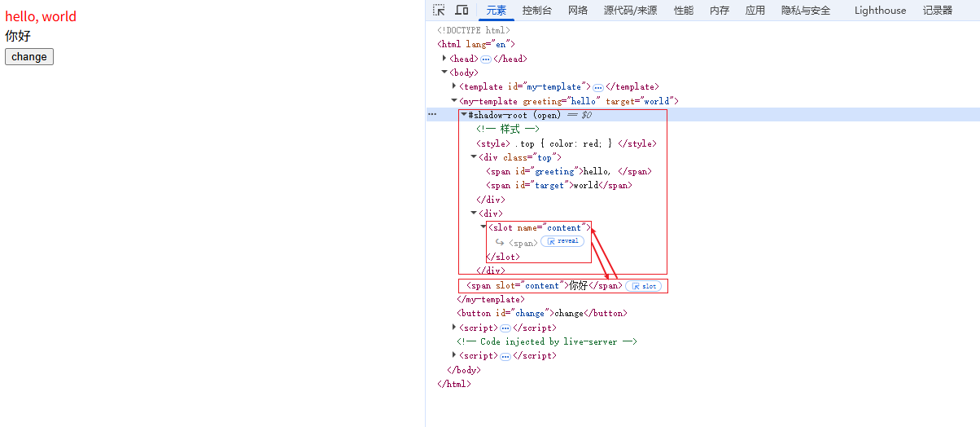Open the Lighthouse tab
This screenshot has width=980, height=427.
click(880, 11)
